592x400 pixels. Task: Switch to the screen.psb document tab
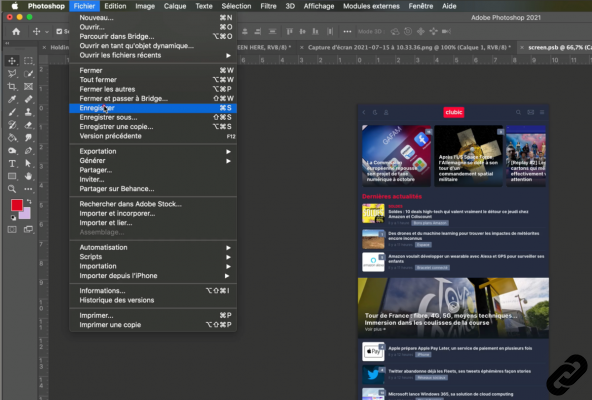[560, 48]
